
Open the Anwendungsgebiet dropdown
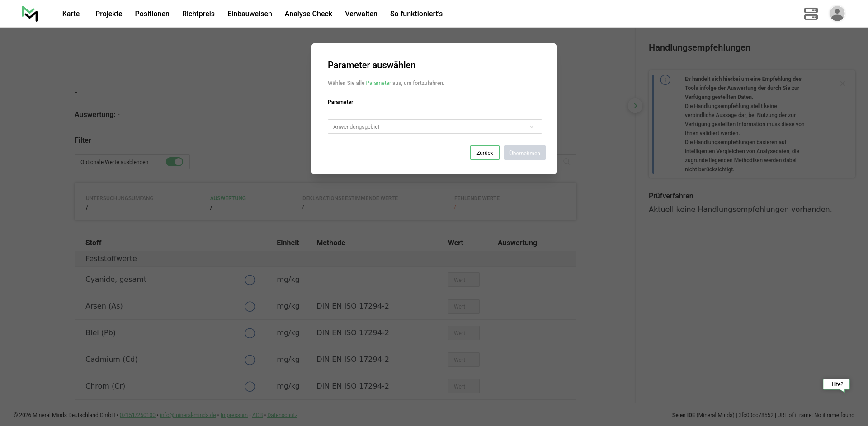(434, 126)
